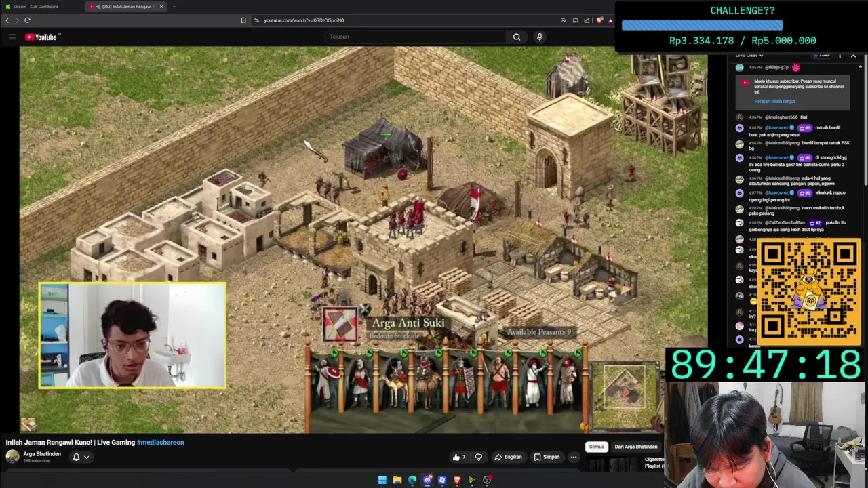Click the Simpan save button
868x488 pixels.
pos(547,457)
